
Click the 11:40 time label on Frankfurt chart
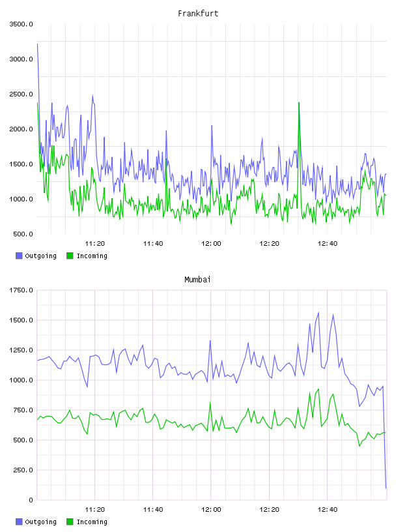[x=153, y=243]
